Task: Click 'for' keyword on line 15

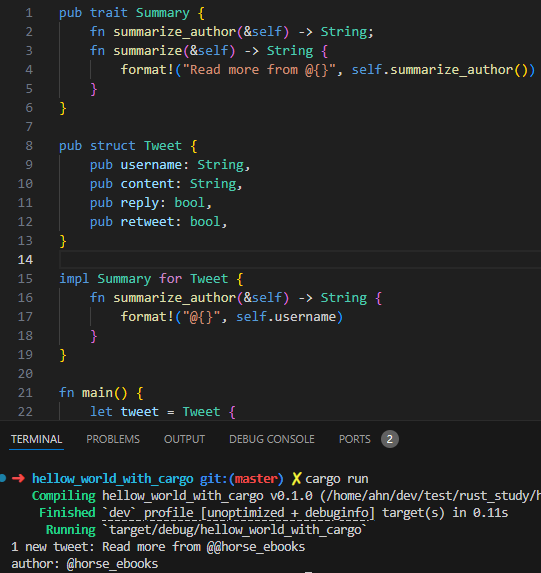Action: coord(170,279)
